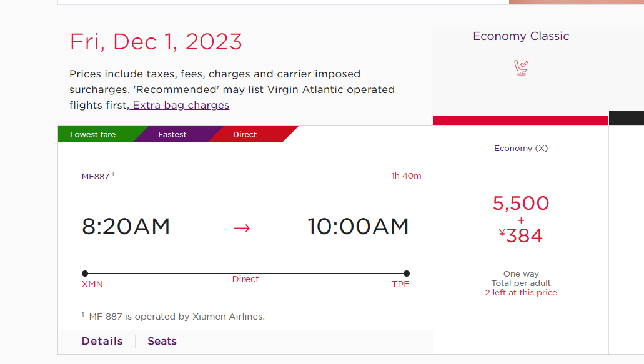This screenshot has width=644, height=364.
Task: Open the Extra bag charges link
Action: 179,105
